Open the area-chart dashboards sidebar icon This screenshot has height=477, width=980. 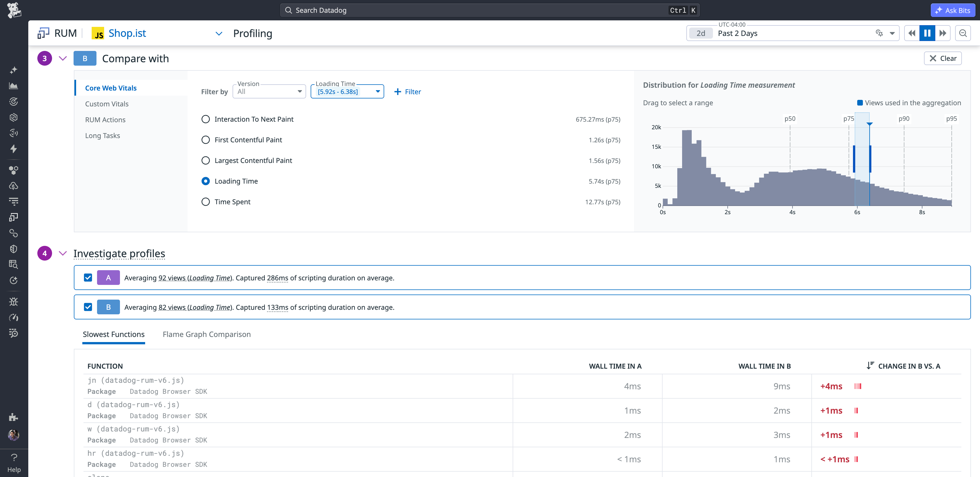[x=14, y=86]
